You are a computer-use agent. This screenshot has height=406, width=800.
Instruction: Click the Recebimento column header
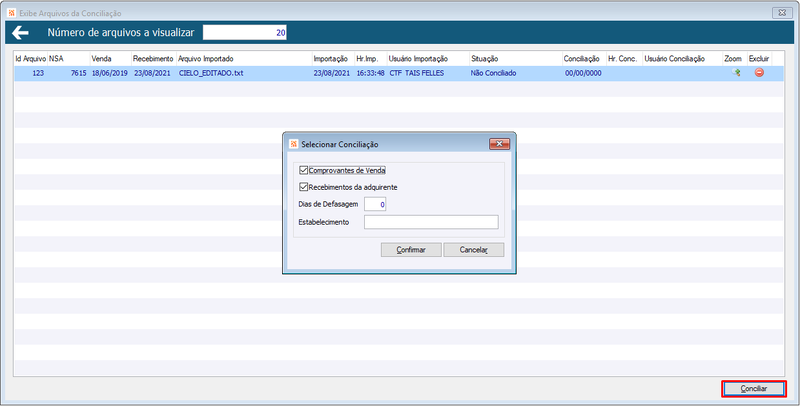[x=154, y=59]
